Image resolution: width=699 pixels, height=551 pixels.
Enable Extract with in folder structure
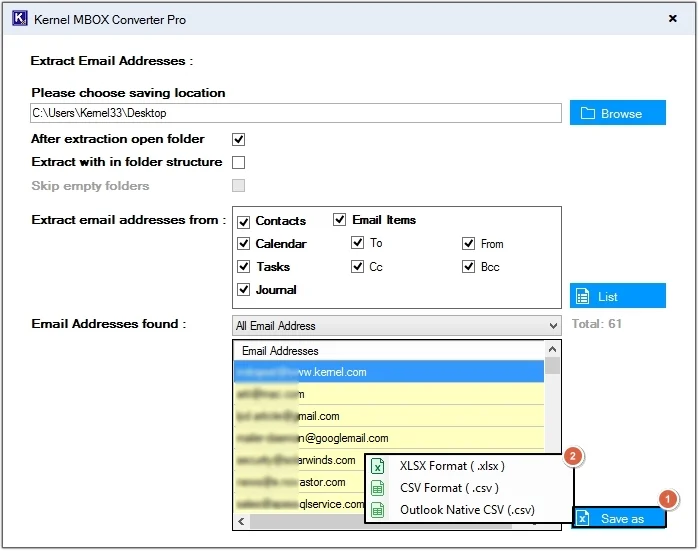238,162
